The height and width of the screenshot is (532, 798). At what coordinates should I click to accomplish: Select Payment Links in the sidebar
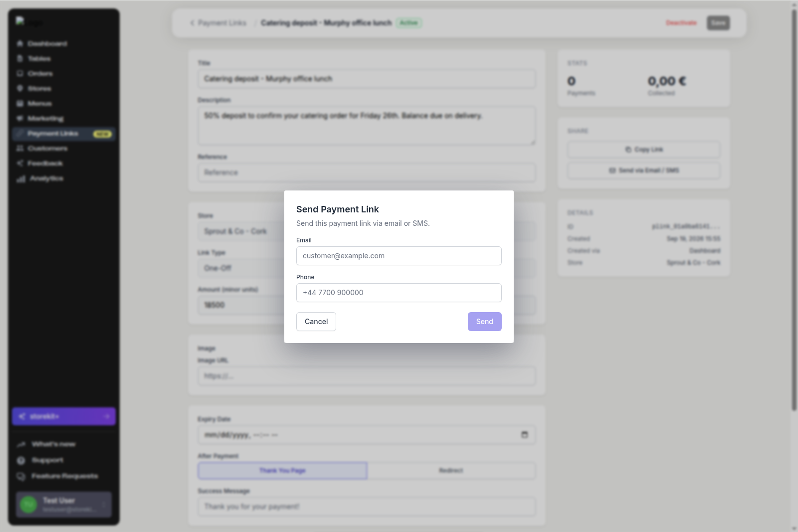[64, 134]
